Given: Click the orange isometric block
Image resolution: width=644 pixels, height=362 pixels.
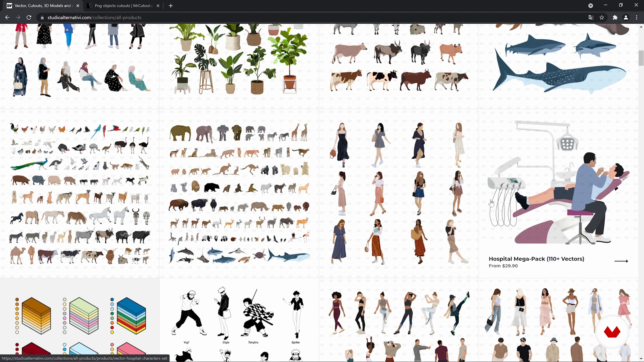Looking at the screenshot, I should [x=36, y=316].
